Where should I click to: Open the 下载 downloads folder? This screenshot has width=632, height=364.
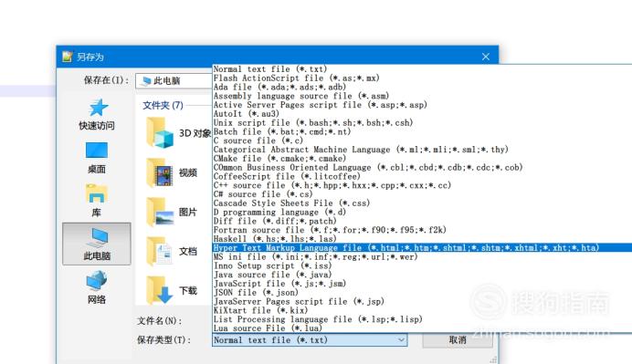coord(172,290)
